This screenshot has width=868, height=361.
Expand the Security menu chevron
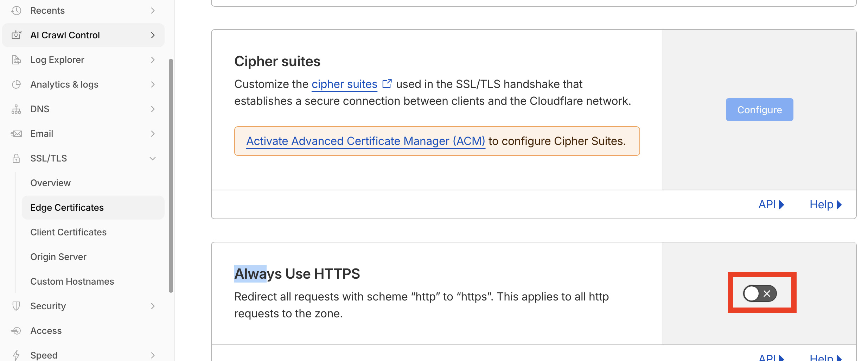click(153, 306)
